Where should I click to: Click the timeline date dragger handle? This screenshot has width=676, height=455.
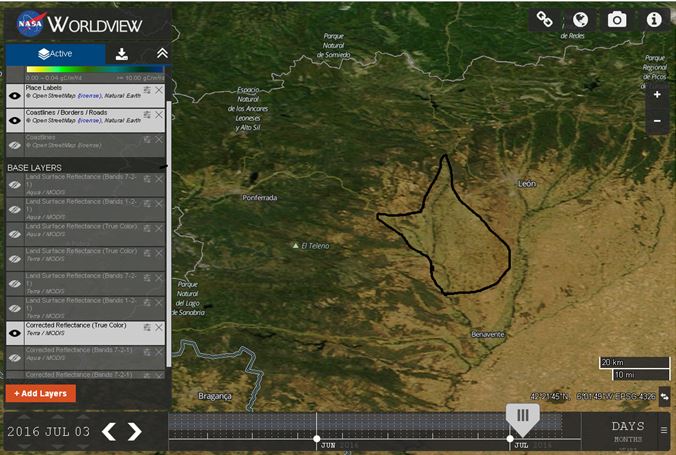[x=522, y=416]
